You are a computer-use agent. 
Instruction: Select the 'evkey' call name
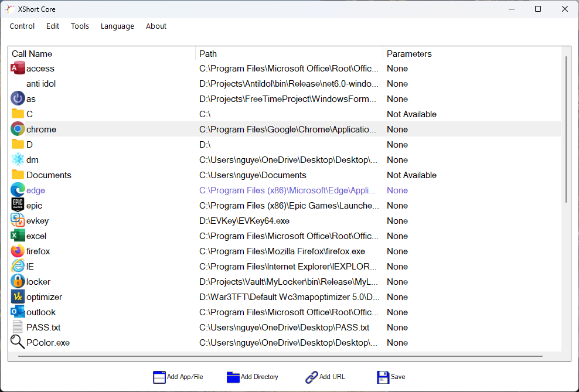[x=38, y=221]
